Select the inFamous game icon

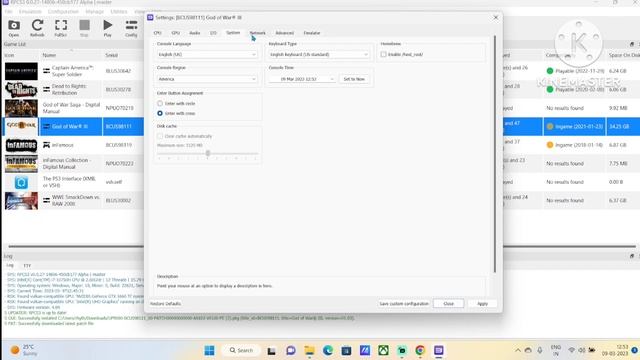coord(21,145)
